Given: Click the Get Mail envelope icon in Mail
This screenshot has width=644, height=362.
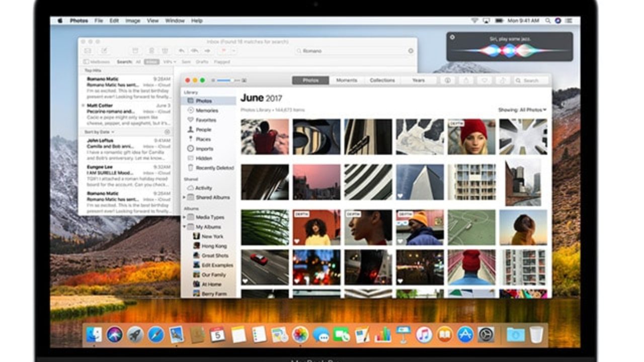Looking at the screenshot, I should pos(88,51).
